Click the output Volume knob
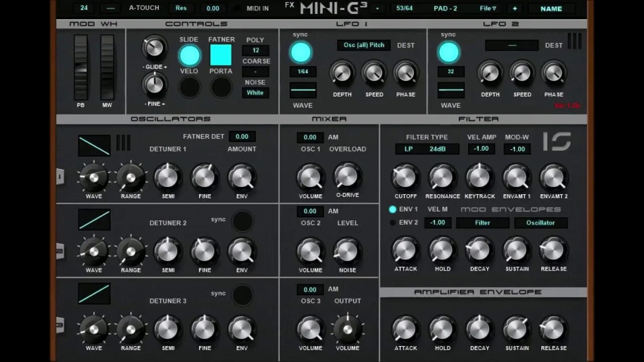This screenshot has height=362, width=644. tap(347, 329)
